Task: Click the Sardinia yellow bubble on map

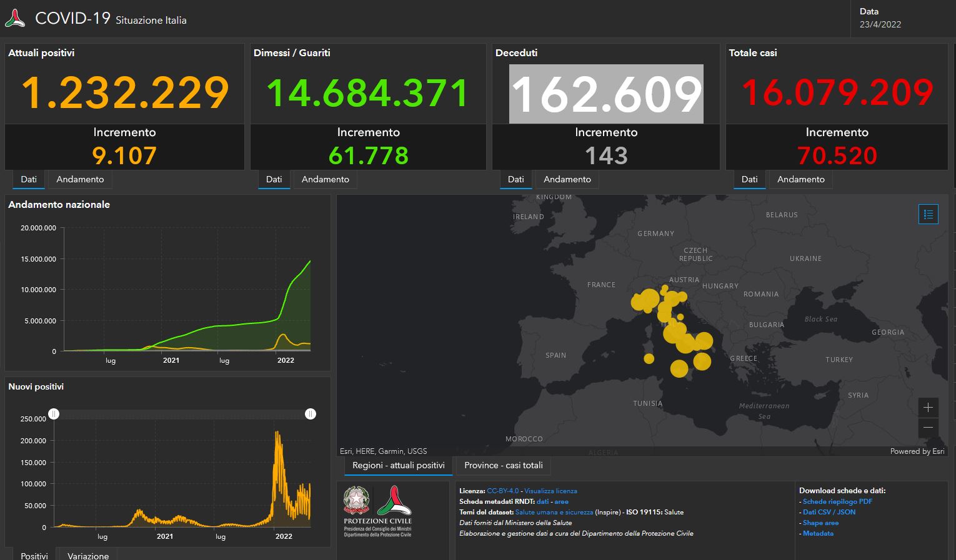Action: pyautogui.click(x=649, y=359)
